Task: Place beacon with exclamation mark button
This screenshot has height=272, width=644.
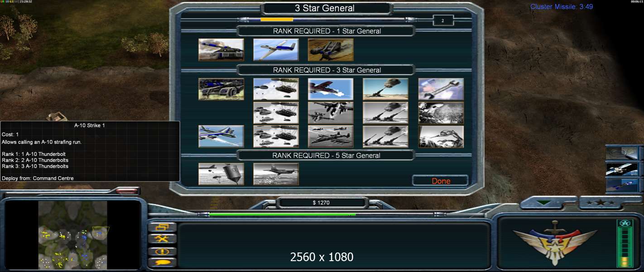Action: coord(162,251)
